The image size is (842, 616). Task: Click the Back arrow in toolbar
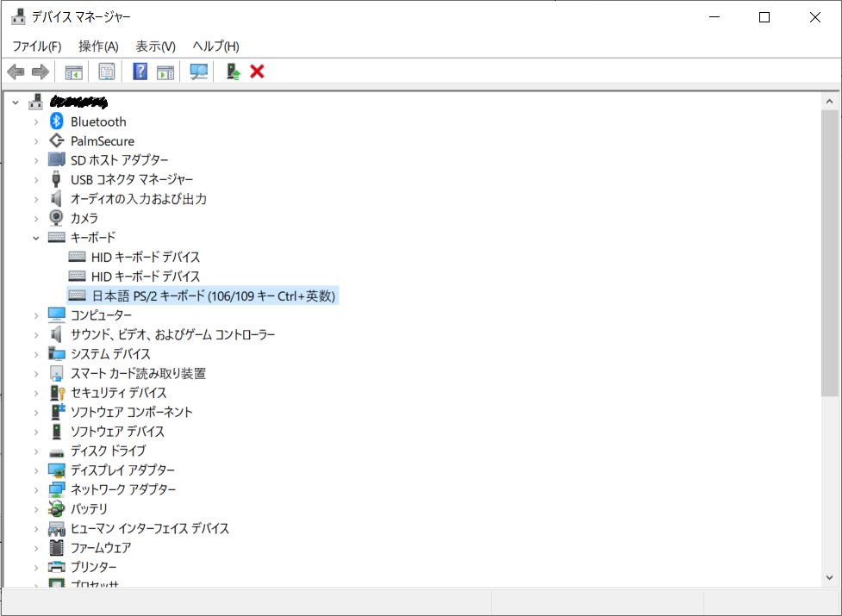coord(16,72)
